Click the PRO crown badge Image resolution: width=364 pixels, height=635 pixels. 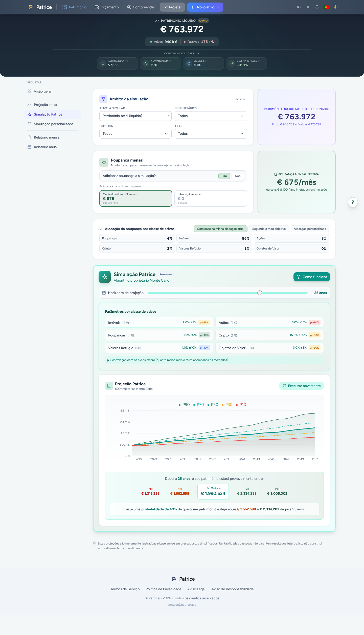[x=203, y=21]
